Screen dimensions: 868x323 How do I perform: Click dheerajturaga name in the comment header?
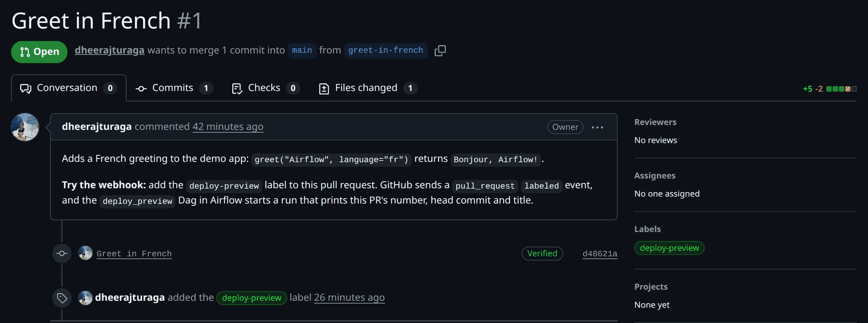tap(97, 126)
